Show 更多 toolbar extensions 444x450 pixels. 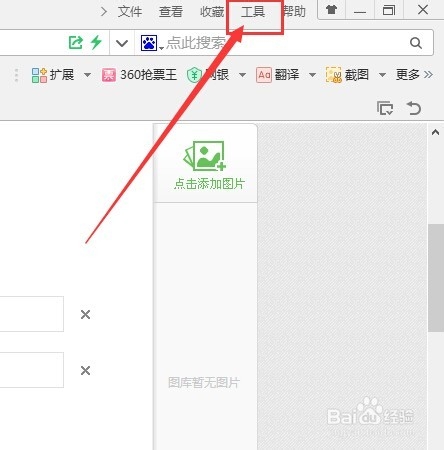click(414, 75)
